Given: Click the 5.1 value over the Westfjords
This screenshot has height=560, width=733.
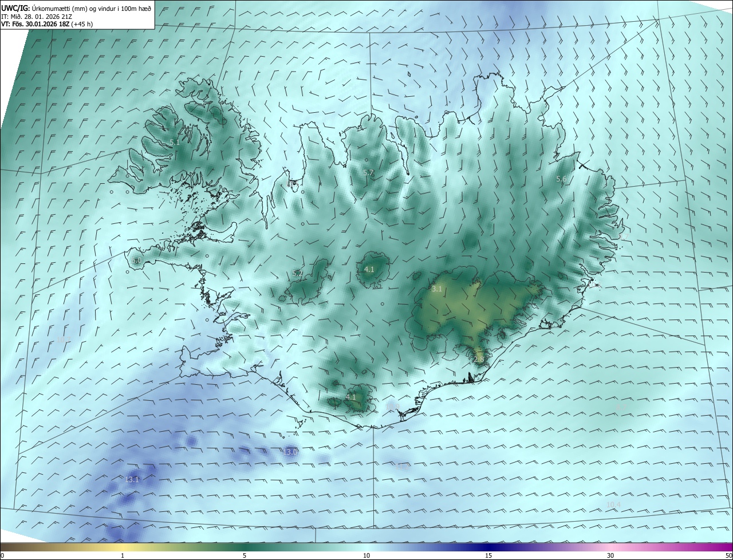Looking at the screenshot, I should [175, 142].
